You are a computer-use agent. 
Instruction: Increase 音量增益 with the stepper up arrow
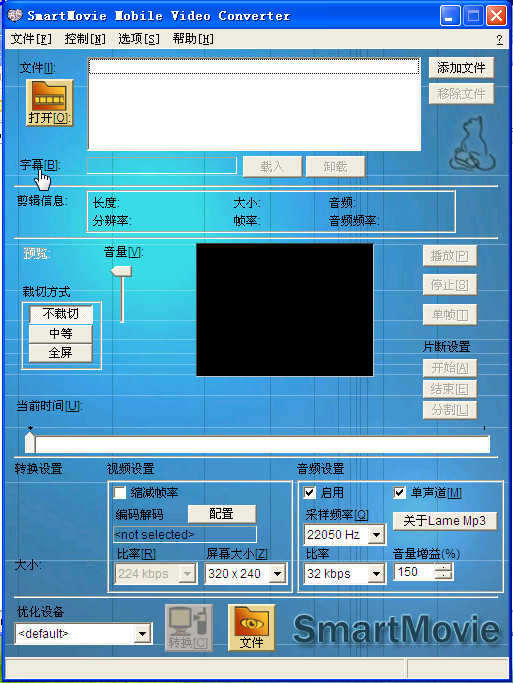click(444, 567)
